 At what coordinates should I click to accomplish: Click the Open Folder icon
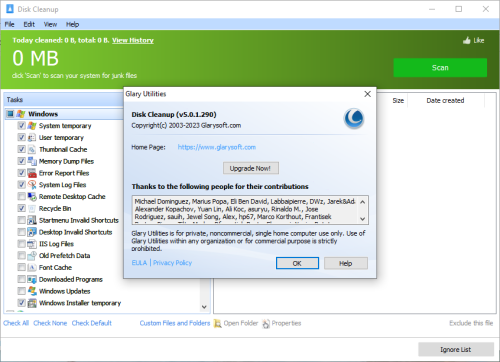217,323
